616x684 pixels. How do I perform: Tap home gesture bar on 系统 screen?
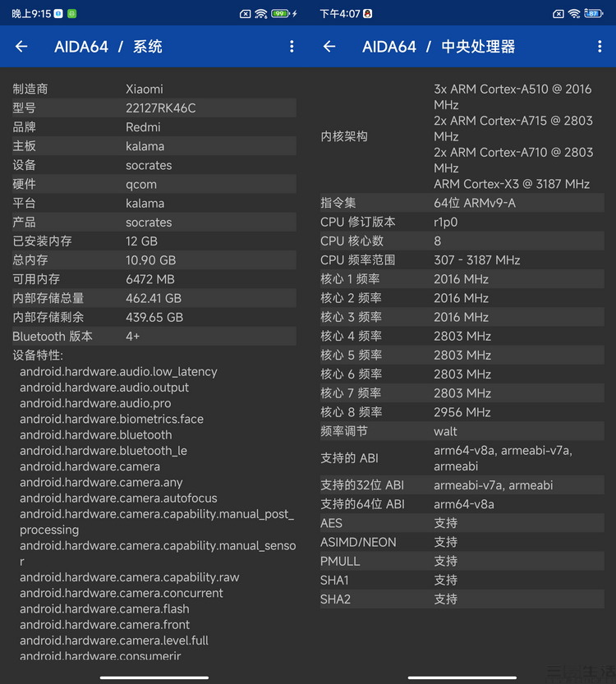[x=154, y=677]
